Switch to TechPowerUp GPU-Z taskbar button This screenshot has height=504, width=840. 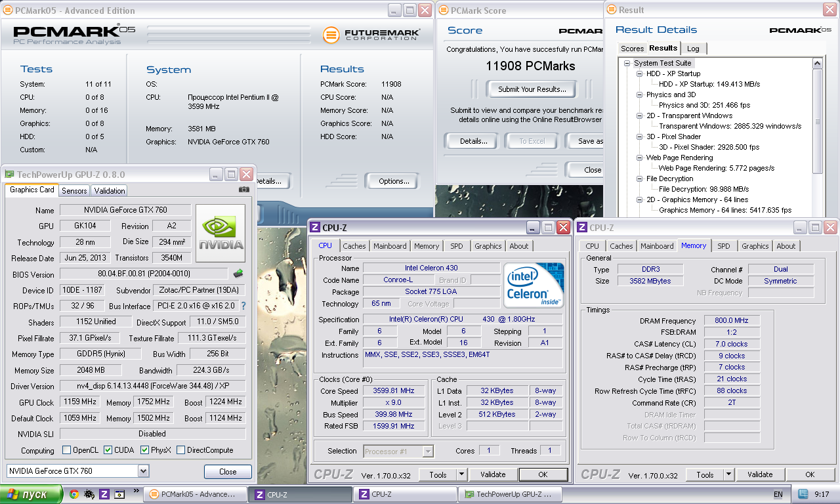point(510,494)
